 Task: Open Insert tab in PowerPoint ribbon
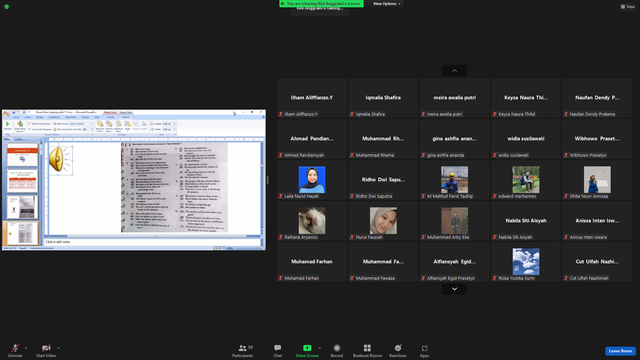tap(28, 117)
